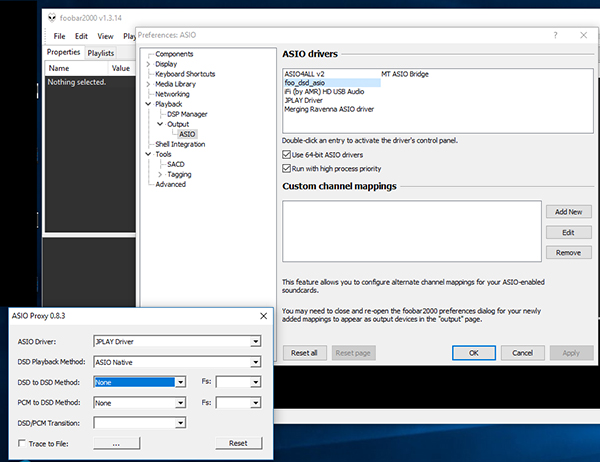
Task: Confirm preferences with OK button
Action: (x=474, y=353)
